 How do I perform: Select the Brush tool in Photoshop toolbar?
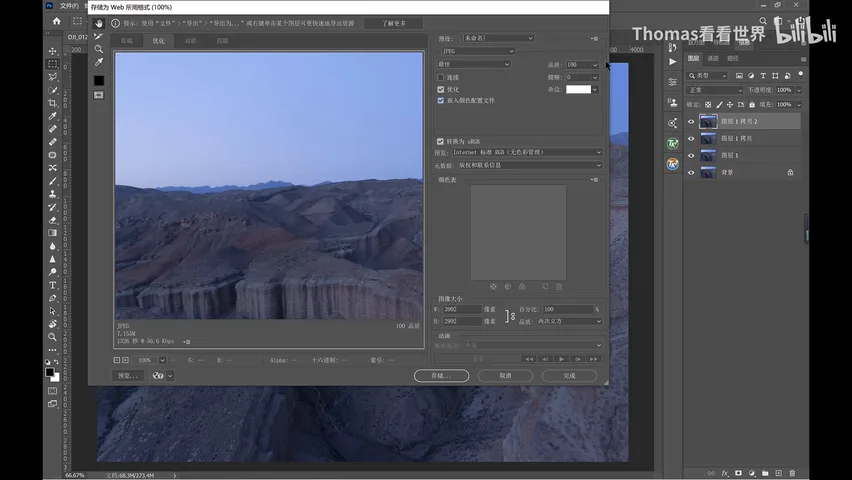(53, 181)
